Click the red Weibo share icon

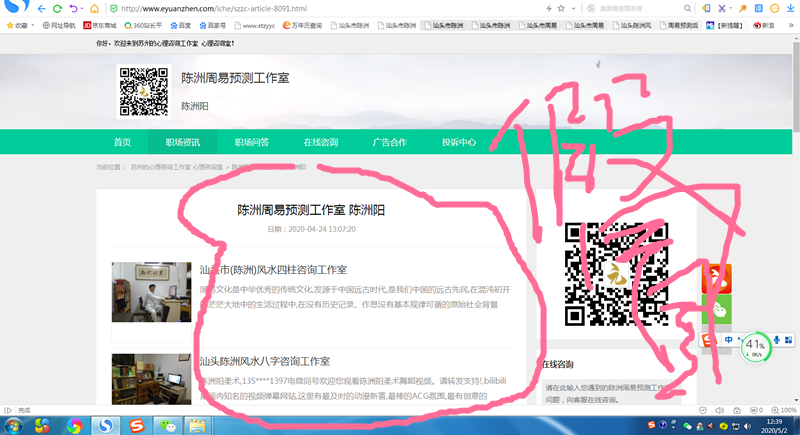(x=716, y=278)
